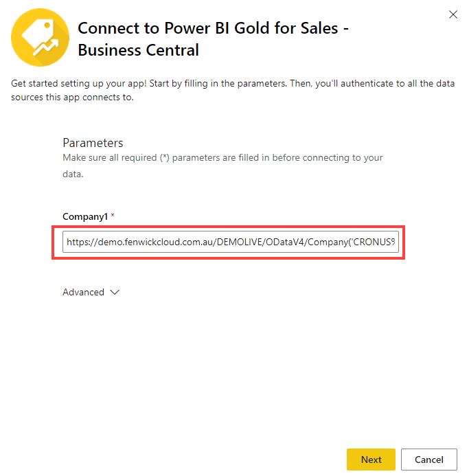
Task: Click the word 'data.' under Parameters hint
Action: coord(73,174)
